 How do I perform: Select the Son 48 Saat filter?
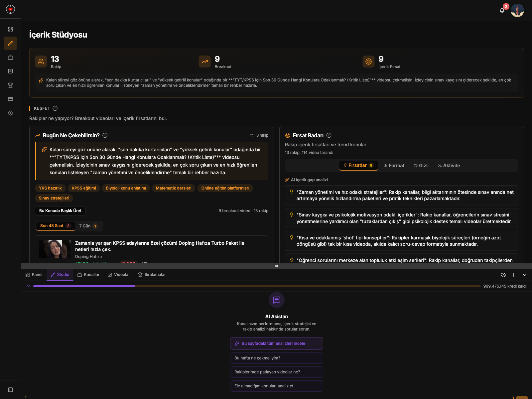[56, 226]
